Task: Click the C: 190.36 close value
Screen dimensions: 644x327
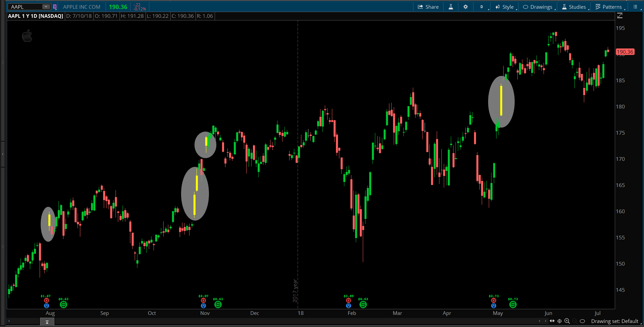Action: pos(183,16)
